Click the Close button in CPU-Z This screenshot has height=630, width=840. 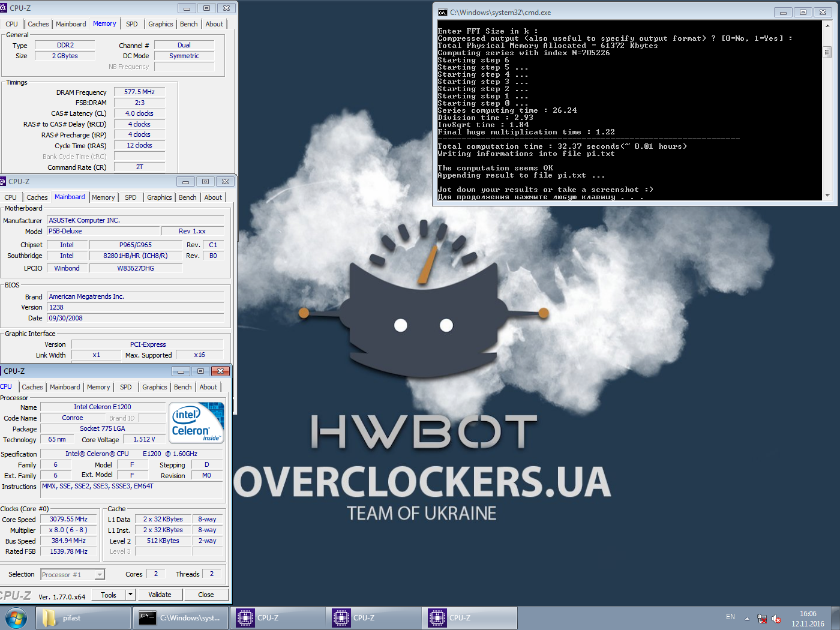pos(206,595)
